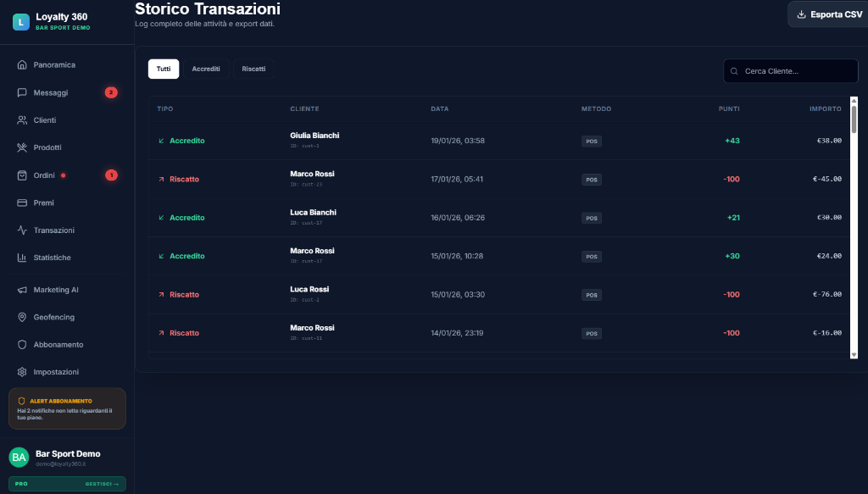This screenshot has width=868, height=494.
Task: Click the transactions table scrollbar down arrow
Action: (x=854, y=354)
